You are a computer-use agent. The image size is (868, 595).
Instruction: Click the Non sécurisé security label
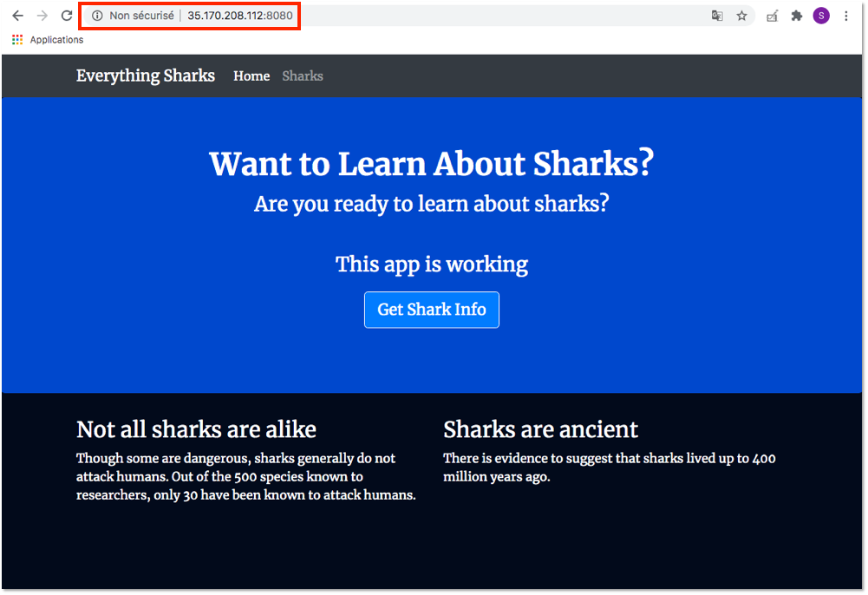coord(141,16)
